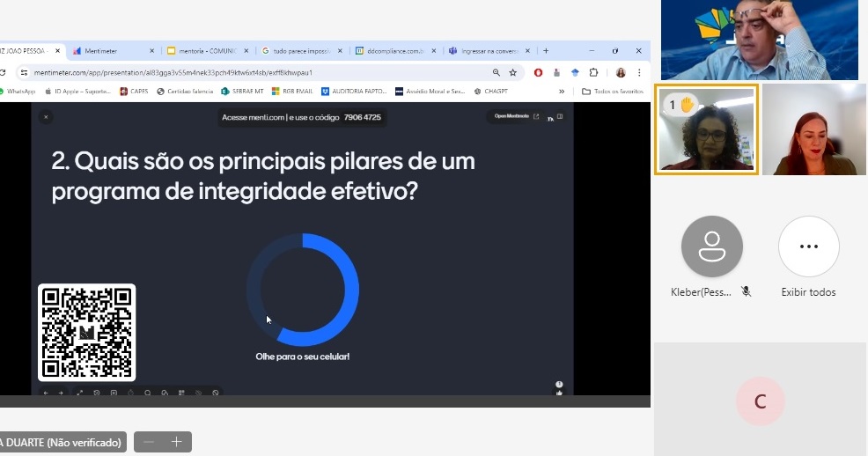
Task: Bookmark this page with the star icon
Action: click(513, 73)
